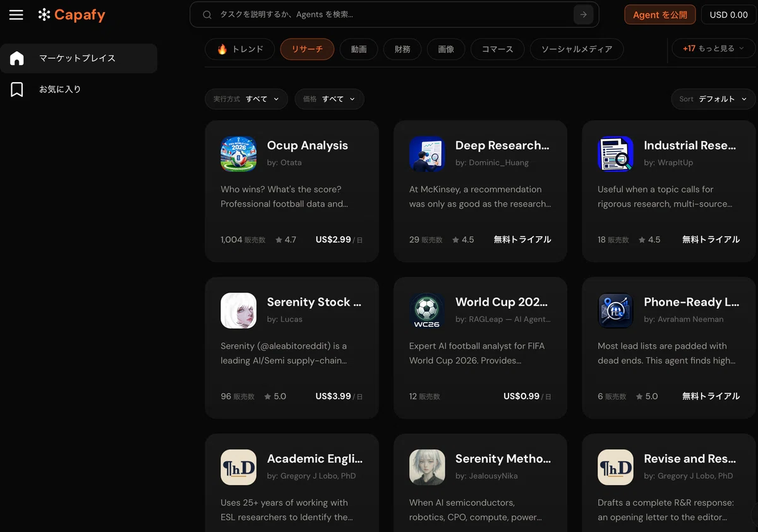This screenshot has width=758, height=532.
Task: Click the home icon for マーケットプレイス
Action: coord(17,58)
